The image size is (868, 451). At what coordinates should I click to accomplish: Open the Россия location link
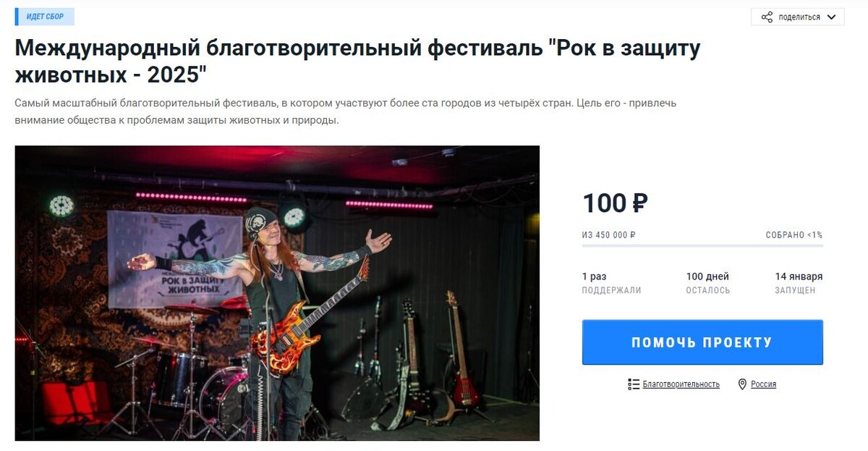[x=763, y=384]
